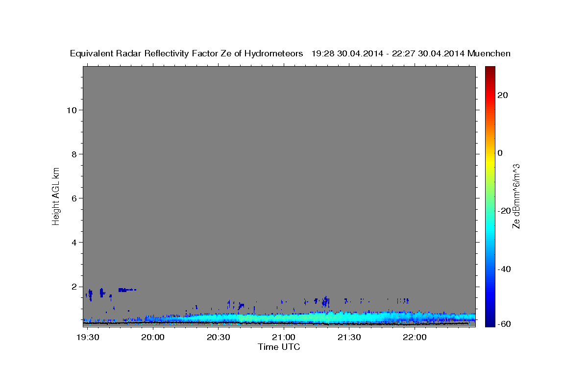The height and width of the screenshot is (392, 588).
Task: Click the height tick label '4'
Action: (73, 242)
